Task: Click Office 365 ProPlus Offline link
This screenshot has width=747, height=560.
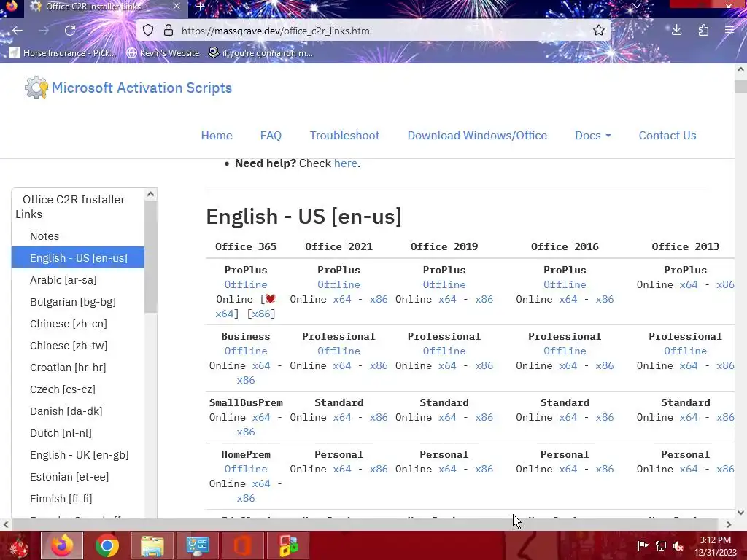Action: tap(246, 285)
